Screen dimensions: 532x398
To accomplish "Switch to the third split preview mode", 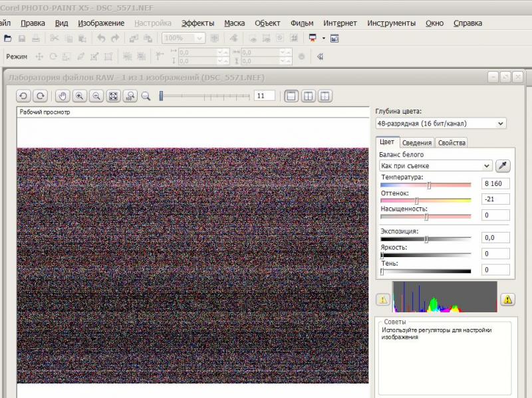I will pyautogui.click(x=325, y=96).
